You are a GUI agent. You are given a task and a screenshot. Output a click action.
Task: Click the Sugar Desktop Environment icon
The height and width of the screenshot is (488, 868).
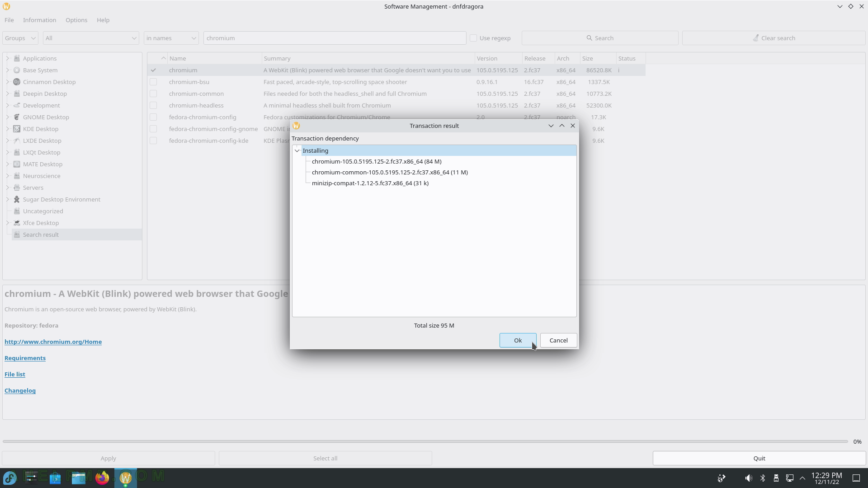coord(17,199)
